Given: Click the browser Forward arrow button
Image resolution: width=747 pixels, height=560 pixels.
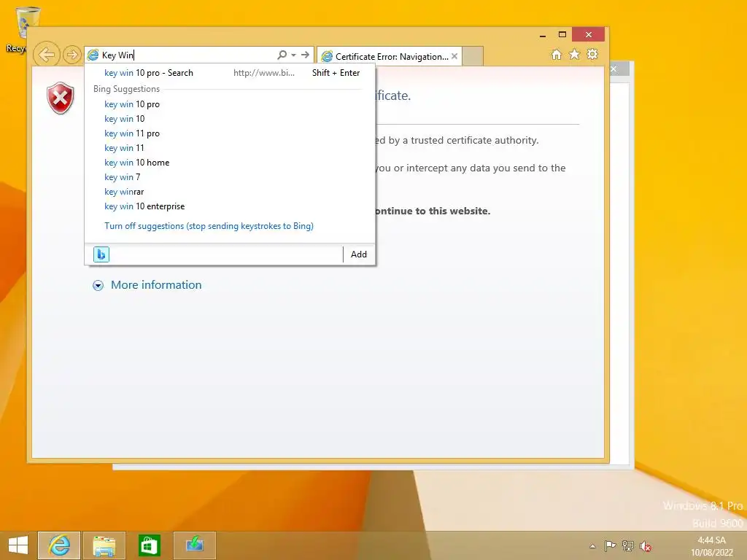Looking at the screenshot, I should (72, 55).
